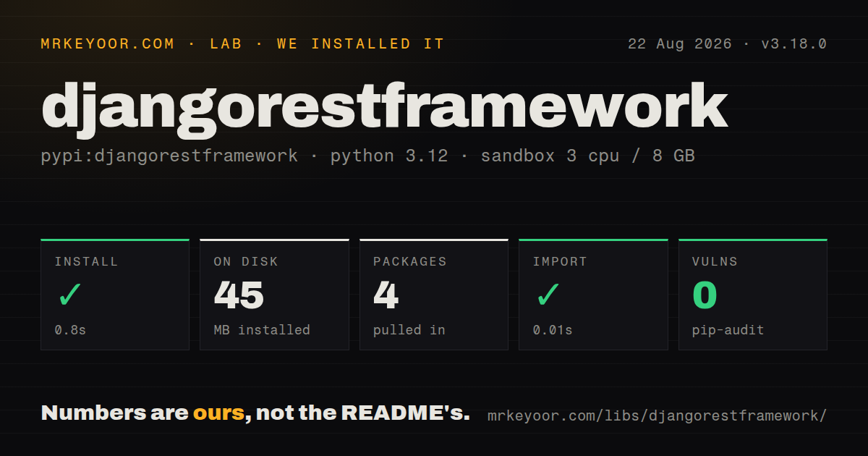
Task: Click the 'PACKAGES' card label
Action: pyautogui.click(x=410, y=262)
